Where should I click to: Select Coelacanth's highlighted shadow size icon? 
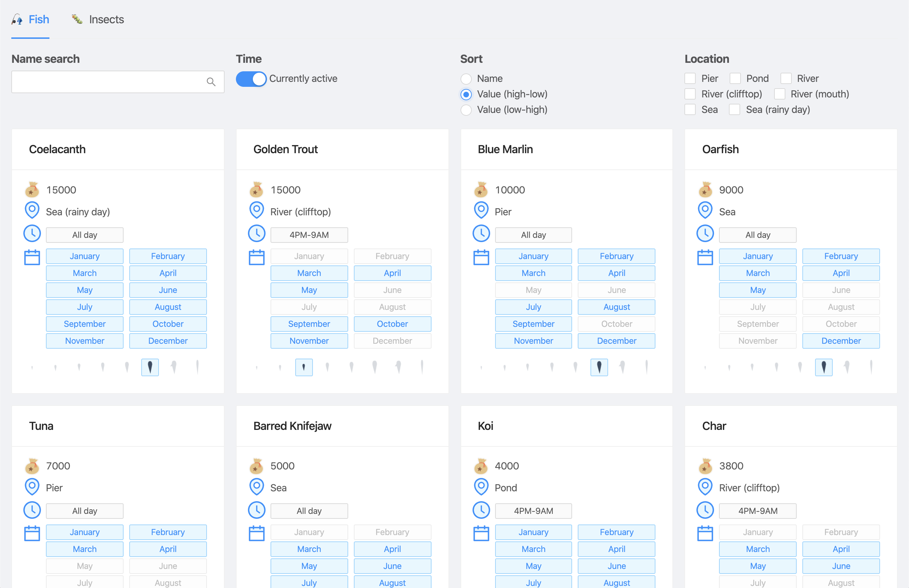pyautogui.click(x=150, y=367)
